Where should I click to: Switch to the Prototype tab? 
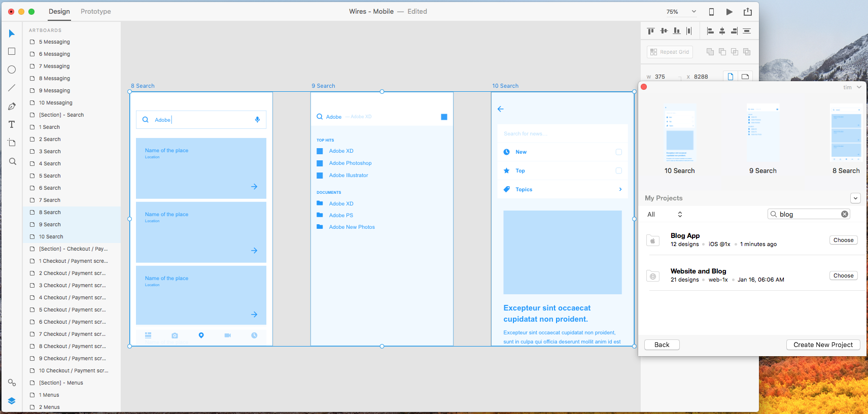tap(96, 12)
